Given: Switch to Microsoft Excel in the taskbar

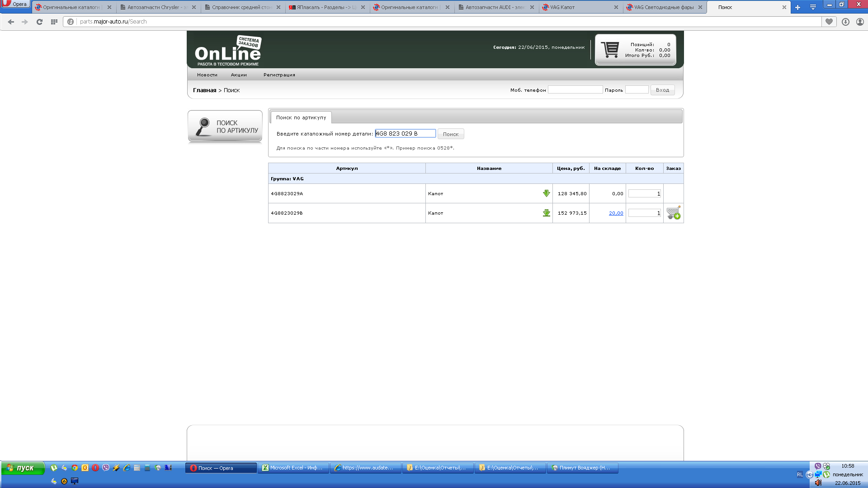Looking at the screenshot, I should point(293,468).
